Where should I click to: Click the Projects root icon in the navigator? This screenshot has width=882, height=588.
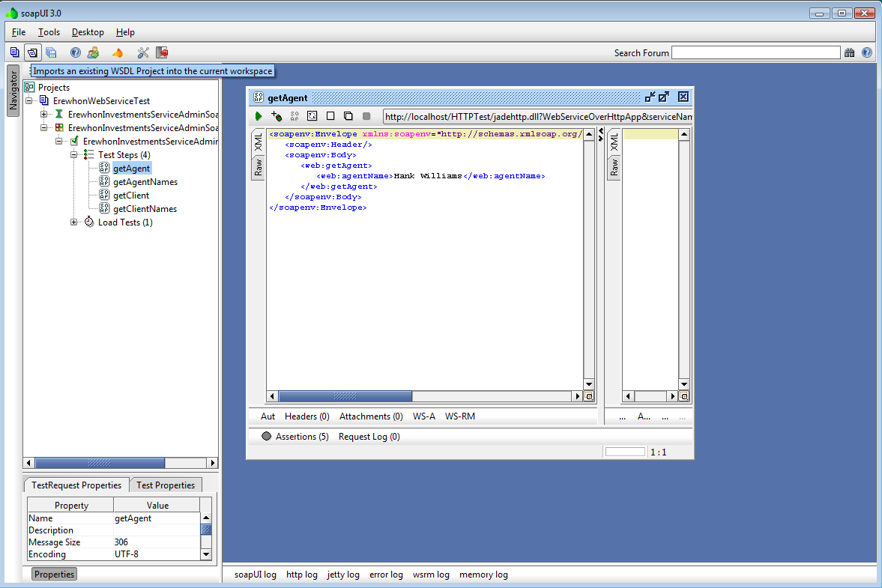click(29, 87)
